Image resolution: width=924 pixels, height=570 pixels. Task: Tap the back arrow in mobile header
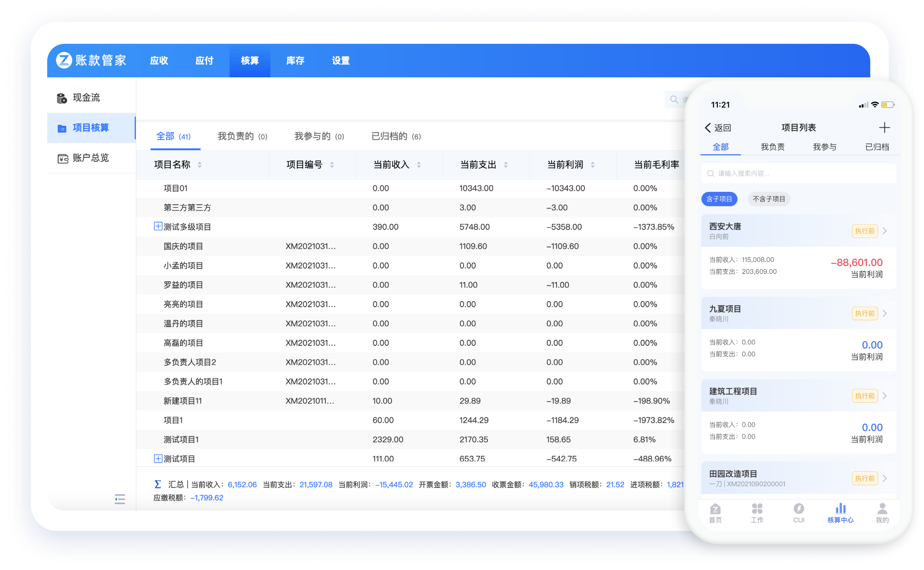[x=708, y=128]
